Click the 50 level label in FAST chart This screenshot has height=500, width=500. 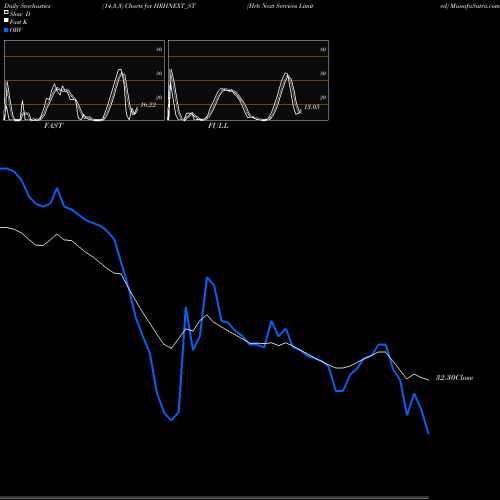click(159, 73)
